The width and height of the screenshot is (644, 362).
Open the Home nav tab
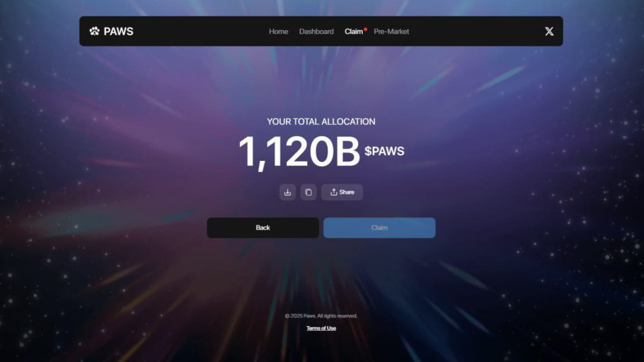point(278,31)
